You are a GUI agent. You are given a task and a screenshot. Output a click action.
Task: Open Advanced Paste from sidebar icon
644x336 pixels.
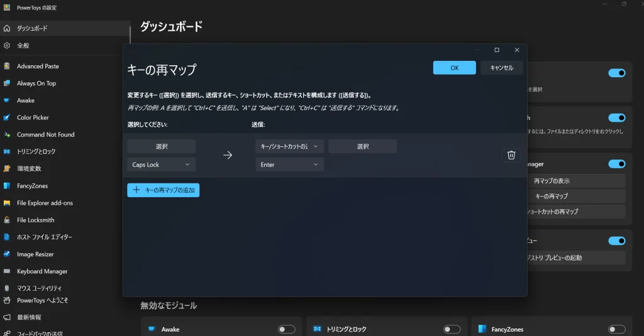tap(7, 66)
